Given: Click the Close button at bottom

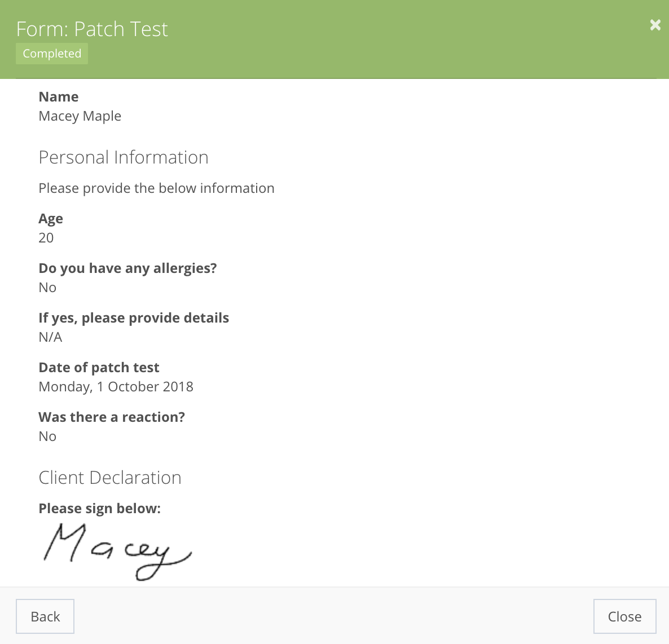Looking at the screenshot, I should pyautogui.click(x=624, y=616).
